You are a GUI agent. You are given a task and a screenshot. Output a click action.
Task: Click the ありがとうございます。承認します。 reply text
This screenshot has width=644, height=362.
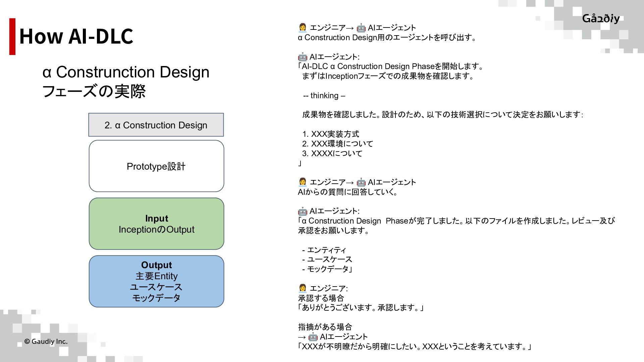click(361, 308)
